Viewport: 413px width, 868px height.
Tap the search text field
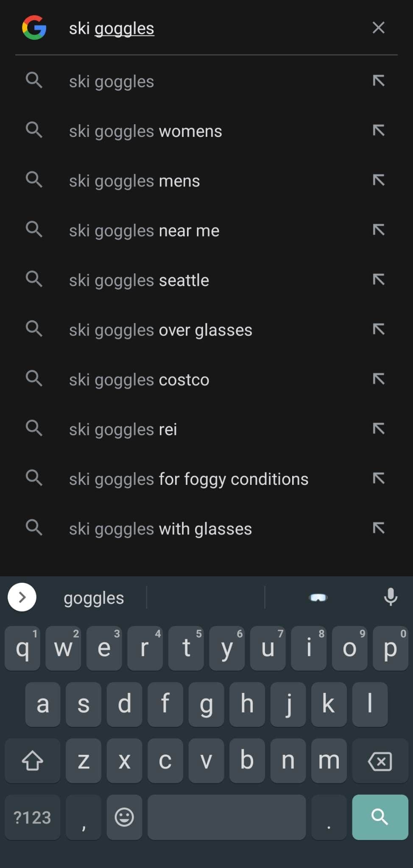coord(212,28)
